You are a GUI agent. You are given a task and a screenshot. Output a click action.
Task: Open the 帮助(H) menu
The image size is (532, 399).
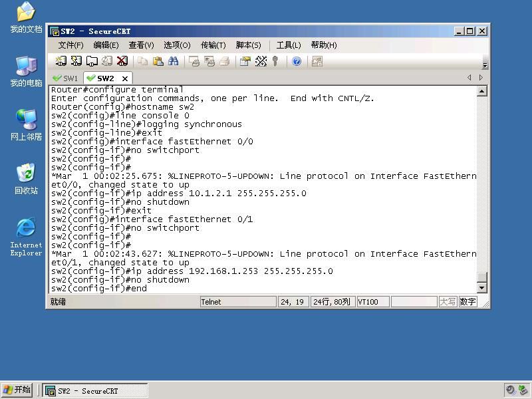[324, 45]
